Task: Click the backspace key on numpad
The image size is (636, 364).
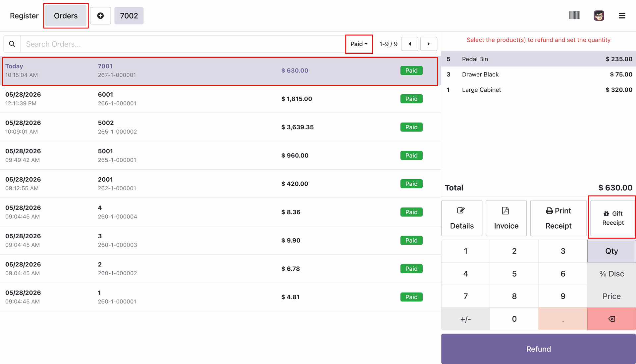Action: pos(611,319)
